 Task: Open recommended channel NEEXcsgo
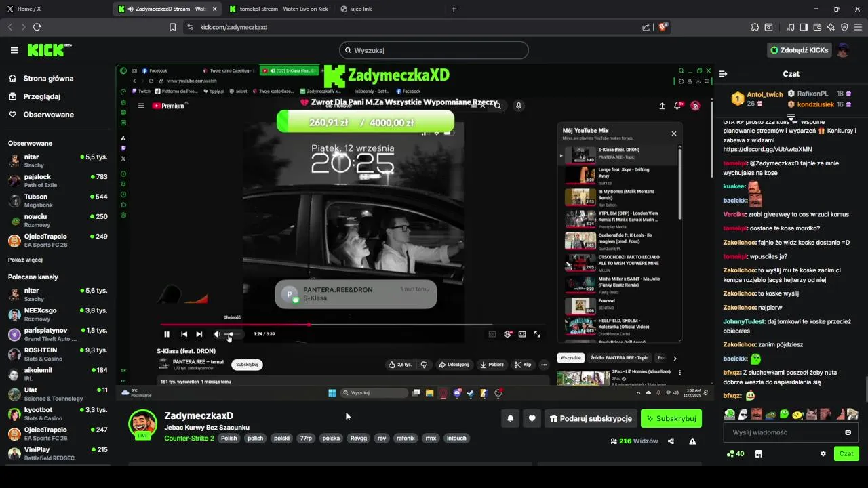(58, 314)
